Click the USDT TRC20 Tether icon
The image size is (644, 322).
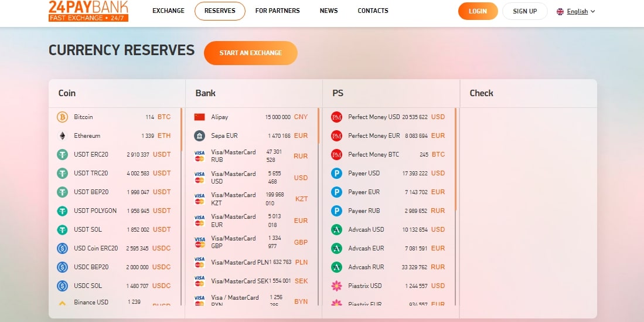63,173
